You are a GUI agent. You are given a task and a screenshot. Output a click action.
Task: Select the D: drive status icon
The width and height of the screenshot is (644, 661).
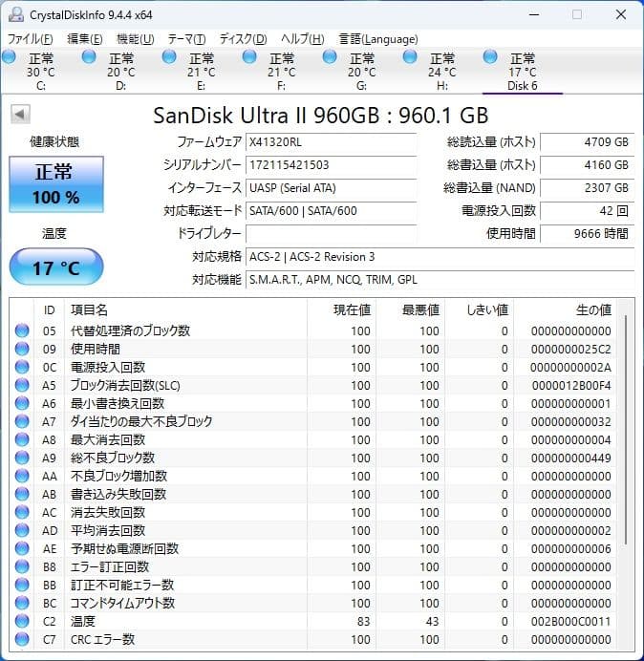tap(89, 57)
